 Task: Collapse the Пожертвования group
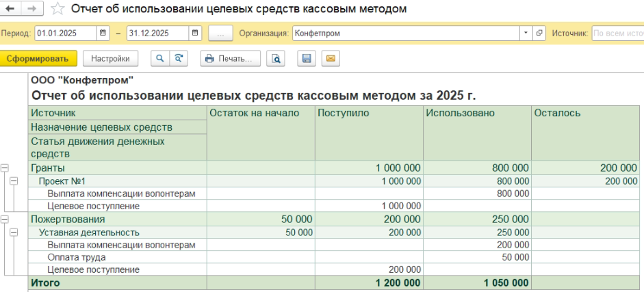pos(5,220)
